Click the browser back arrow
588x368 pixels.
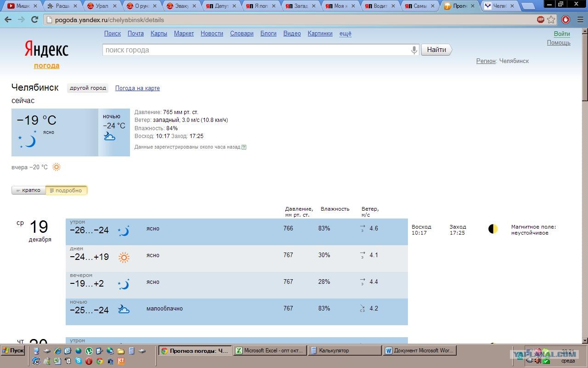click(8, 20)
